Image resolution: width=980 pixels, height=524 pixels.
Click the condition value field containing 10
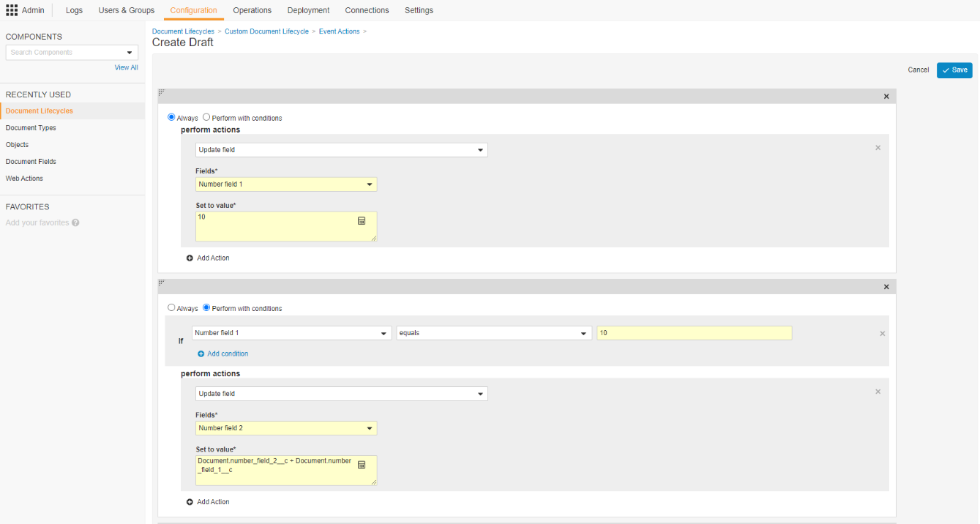click(x=693, y=333)
